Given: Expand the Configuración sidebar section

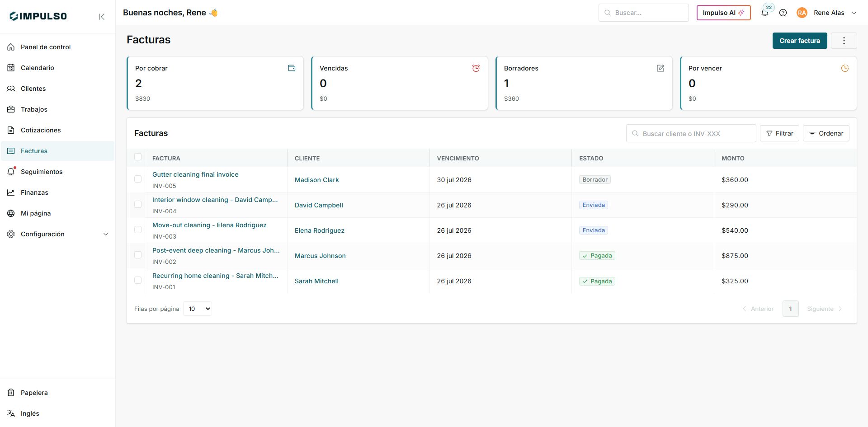Looking at the screenshot, I should coord(58,234).
